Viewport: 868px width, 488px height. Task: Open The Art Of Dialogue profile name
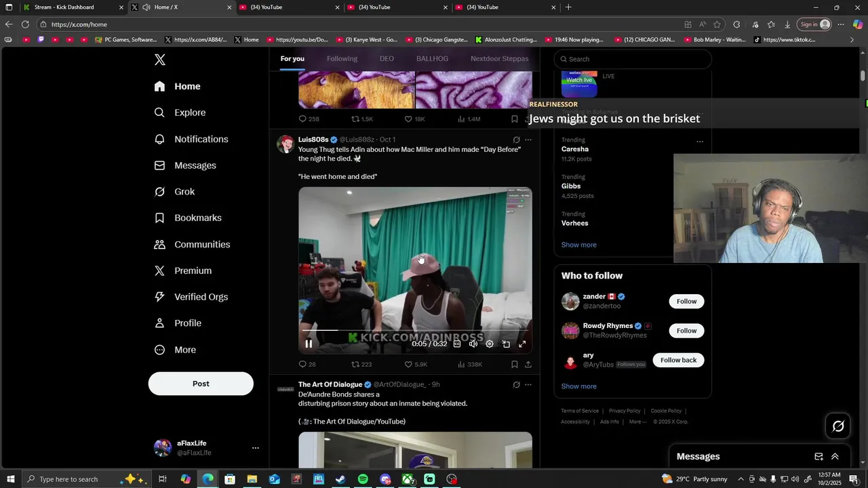(x=330, y=384)
